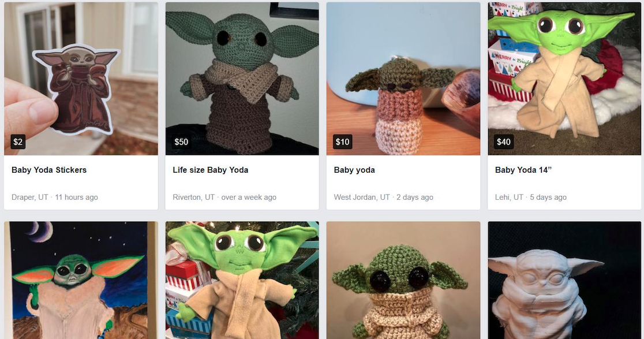The width and height of the screenshot is (644, 339).
Task: Open the green plush Yoda by gifts
Action: 242,280
